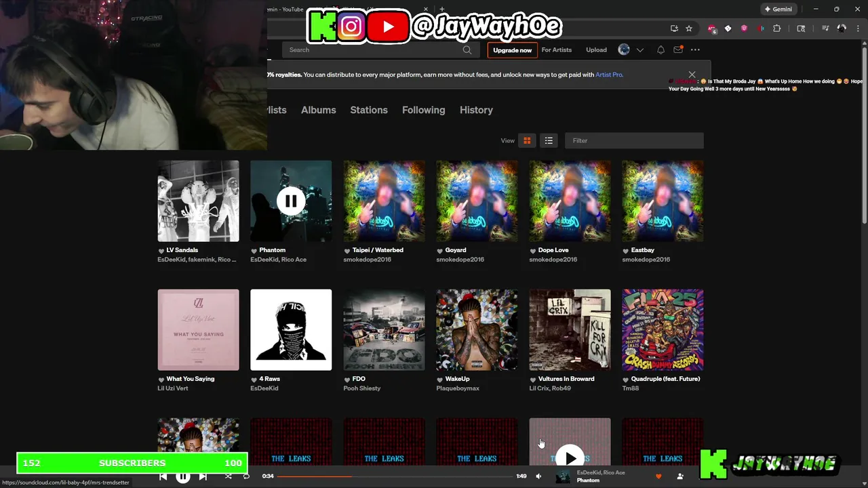Screen dimensions: 868x488
Task: Click the heart next to What You Saying
Action: tap(161, 380)
